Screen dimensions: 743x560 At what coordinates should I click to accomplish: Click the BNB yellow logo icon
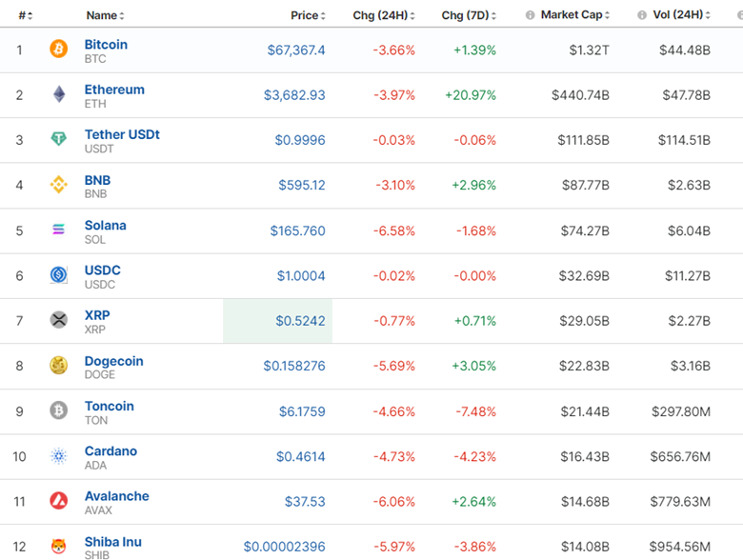pyautogui.click(x=59, y=185)
